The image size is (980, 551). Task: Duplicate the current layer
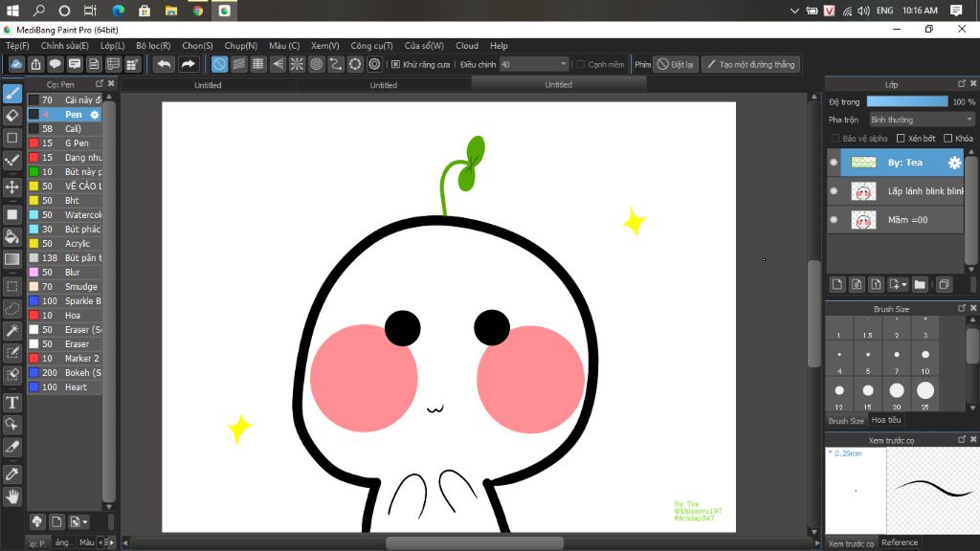click(944, 284)
